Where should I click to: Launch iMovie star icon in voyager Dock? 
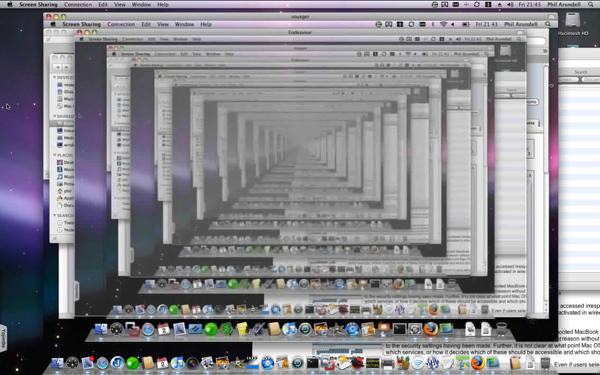pos(337,329)
